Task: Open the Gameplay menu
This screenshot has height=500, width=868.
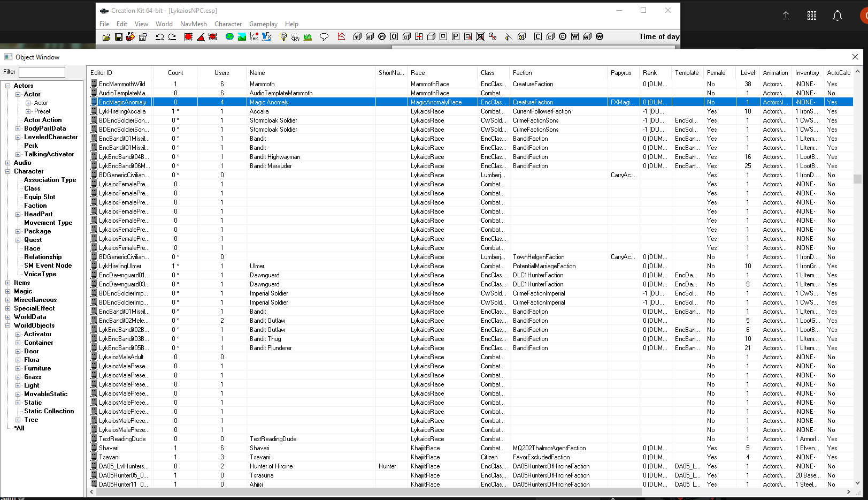Action: (x=263, y=24)
